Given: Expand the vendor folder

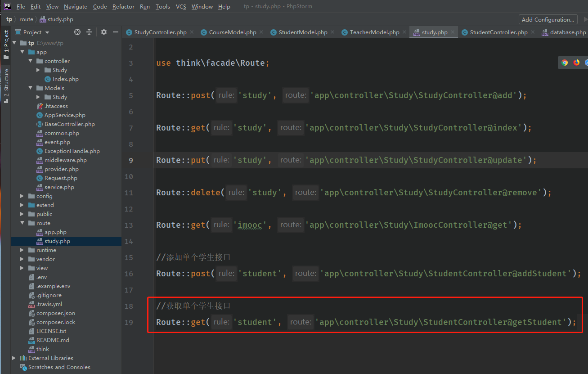Looking at the screenshot, I should coord(22,259).
